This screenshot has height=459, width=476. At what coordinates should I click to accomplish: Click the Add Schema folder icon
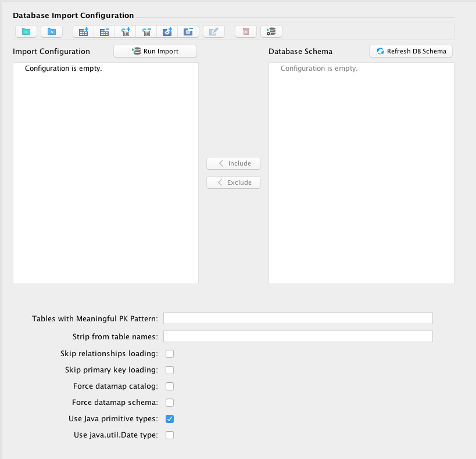click(52, 31)
